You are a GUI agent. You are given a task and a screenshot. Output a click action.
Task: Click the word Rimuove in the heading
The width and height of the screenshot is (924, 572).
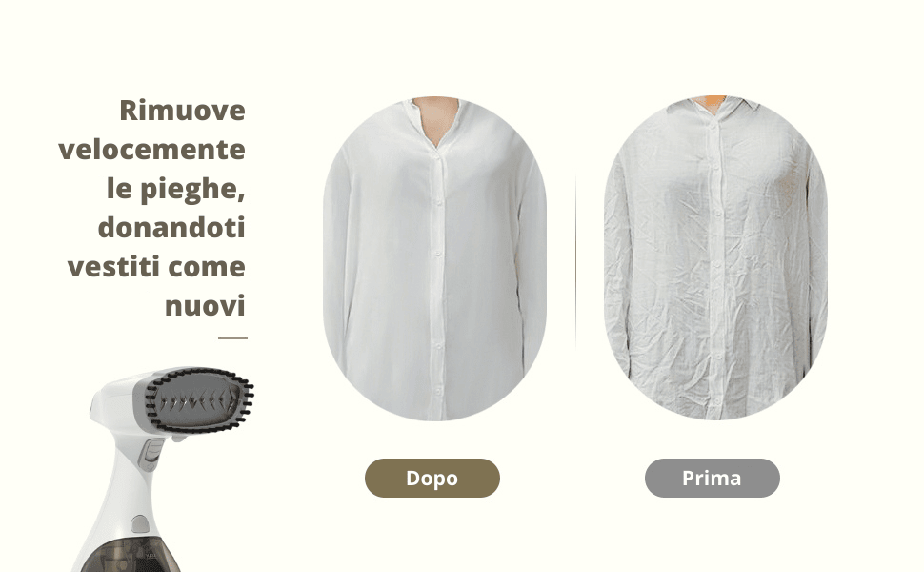pos(182,111)
